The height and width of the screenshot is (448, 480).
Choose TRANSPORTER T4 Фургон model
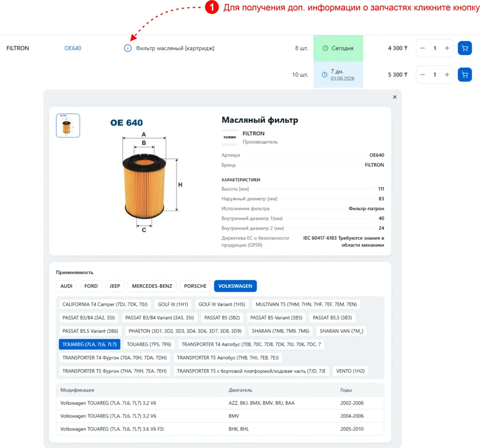pyautogui.click(x=115, y=358)
